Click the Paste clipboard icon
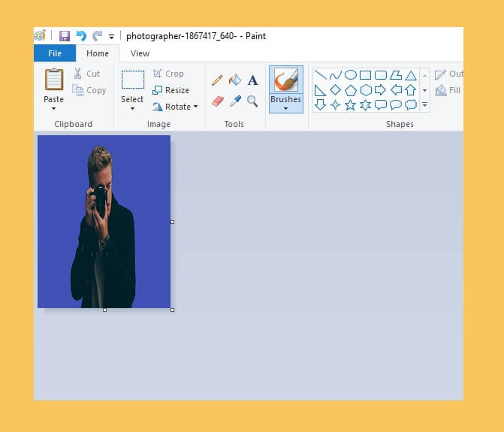The height and width of the screenshot is (432, 504). (x=53, y=79)
